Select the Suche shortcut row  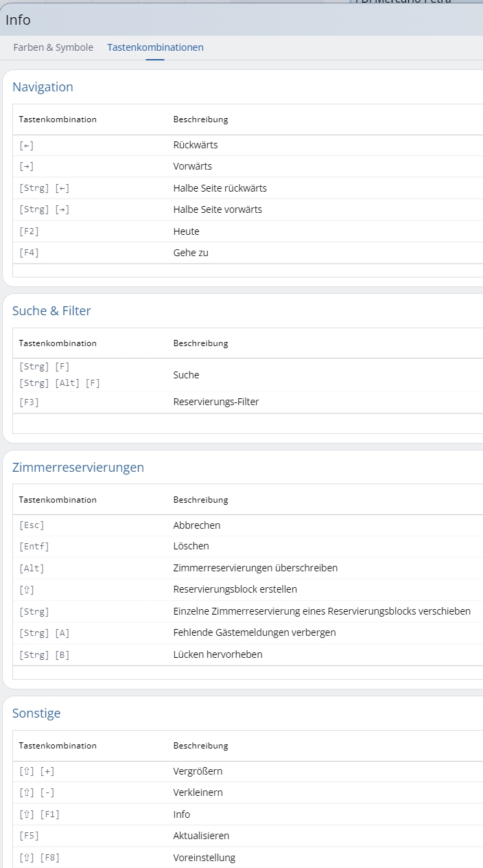[183, 375]
